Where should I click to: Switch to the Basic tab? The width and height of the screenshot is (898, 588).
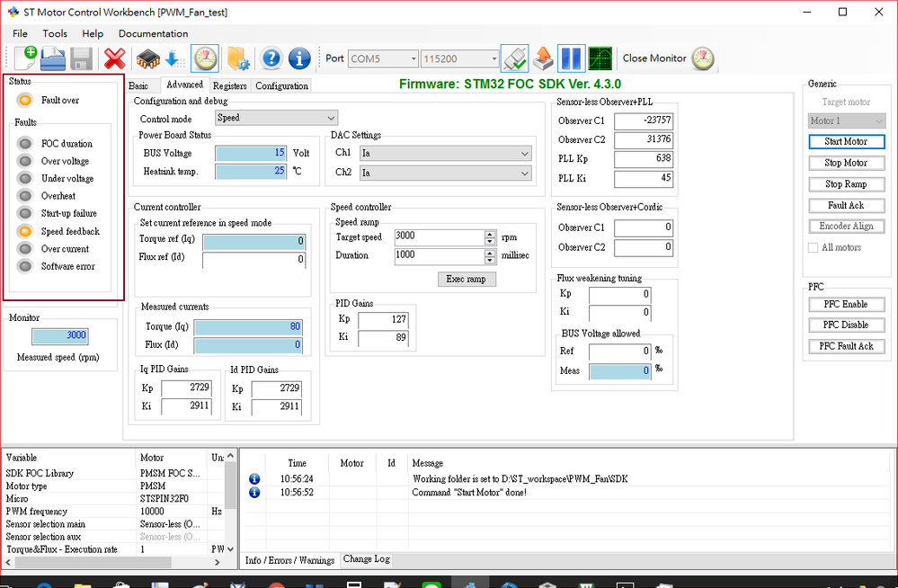coord(138,86)
